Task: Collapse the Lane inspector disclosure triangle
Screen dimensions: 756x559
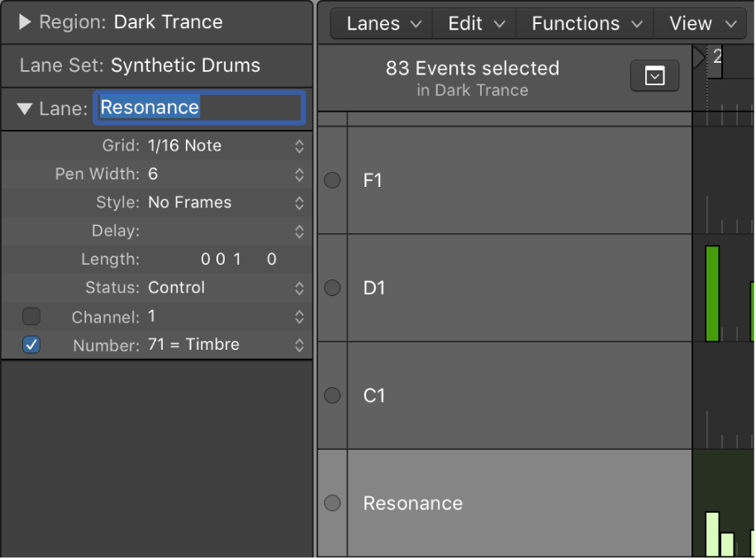Action: (x=25, y=108)
